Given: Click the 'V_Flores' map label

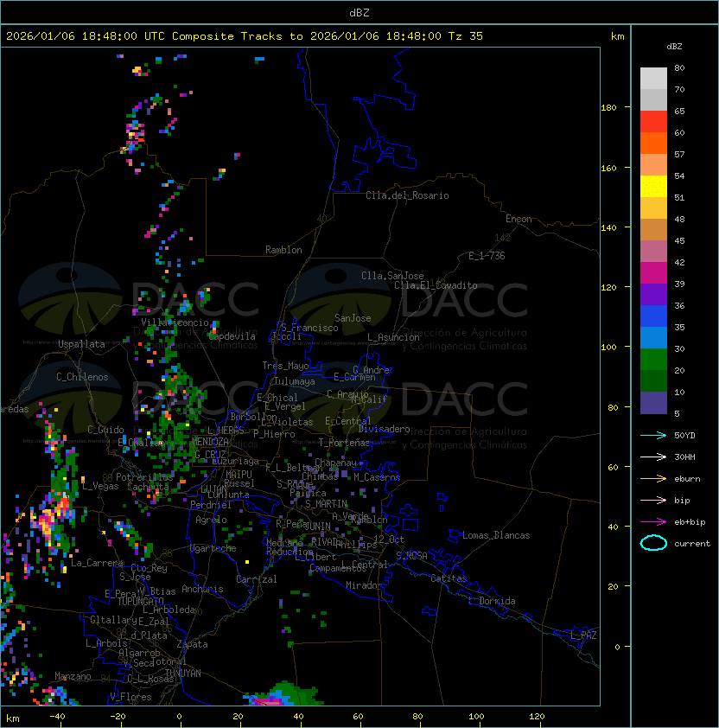Looking at the screenshot, I should [x=130, y=697].
